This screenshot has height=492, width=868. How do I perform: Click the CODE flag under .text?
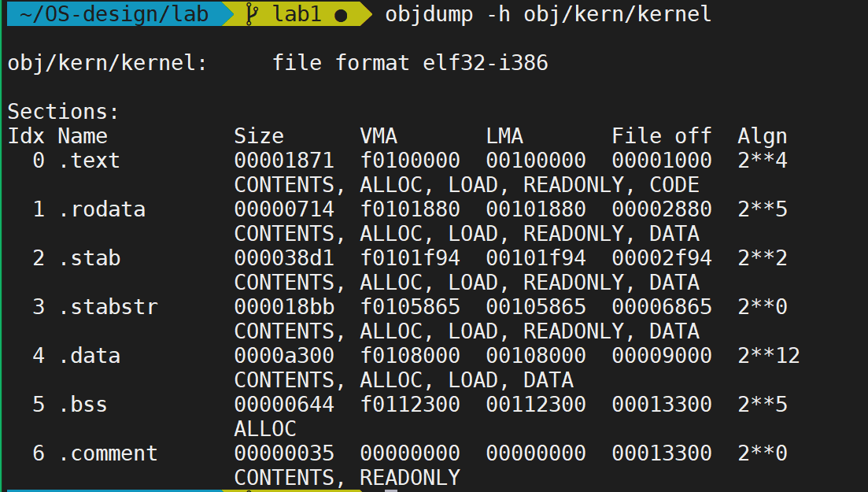tap(674, 184)
